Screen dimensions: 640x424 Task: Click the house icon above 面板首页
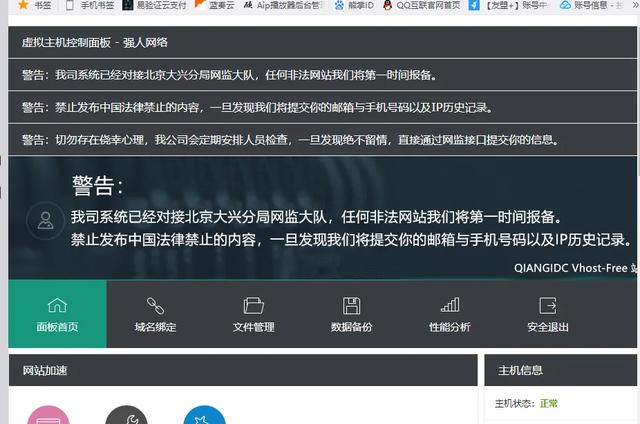(57, 305)
